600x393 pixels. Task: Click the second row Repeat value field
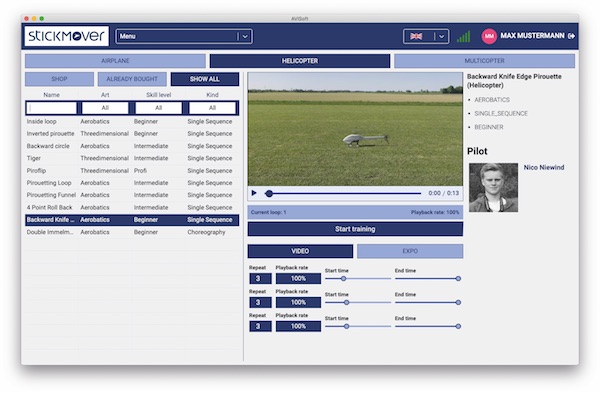260,302
